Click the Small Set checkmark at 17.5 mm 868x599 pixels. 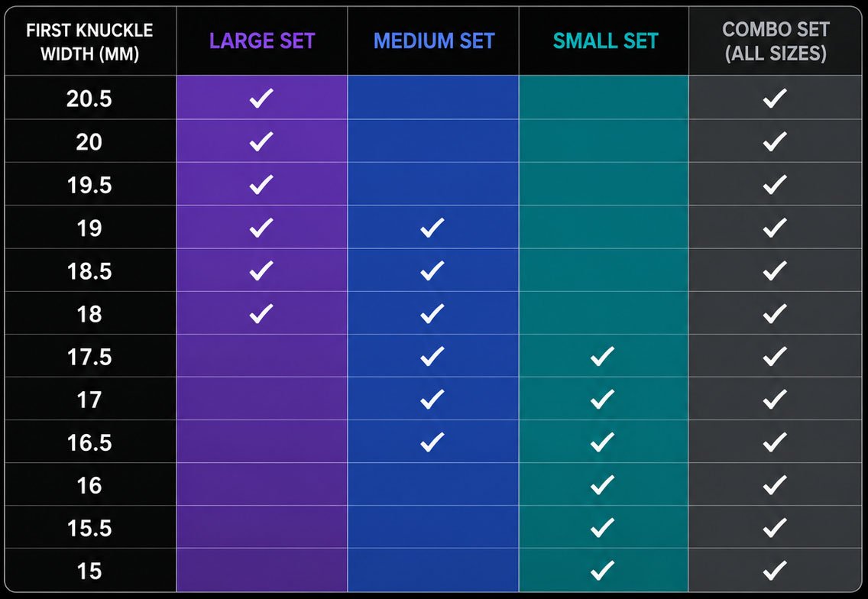[602, 356]
